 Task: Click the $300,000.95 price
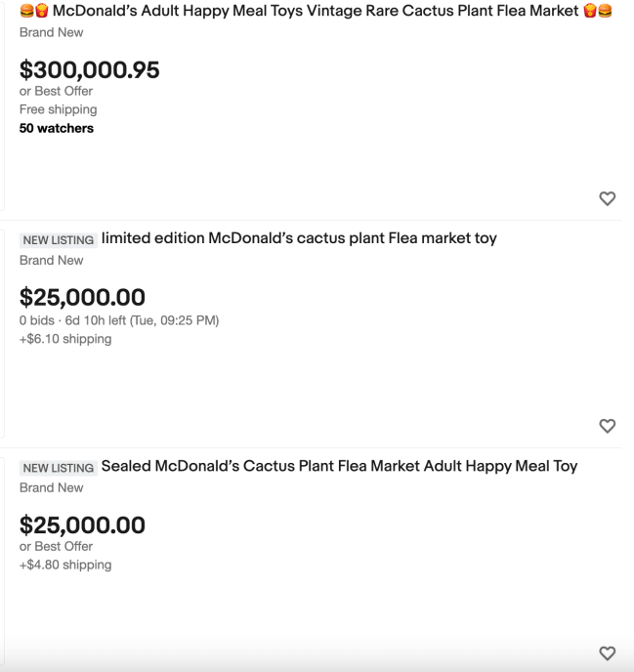[x=89, y=70]
